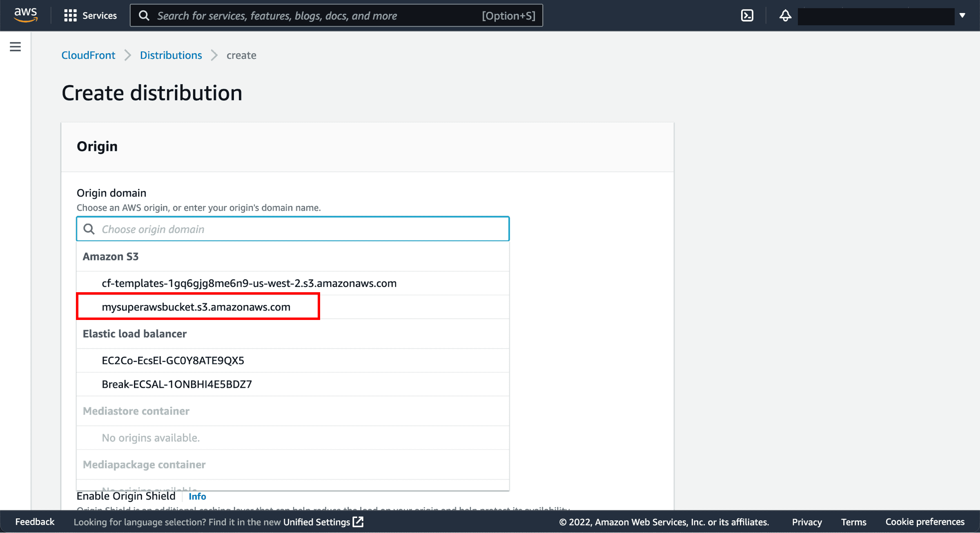Select mysuperawsbucket.s3.amazonaws.com origin
980x533 pixels.
click(x=293, y=307)
